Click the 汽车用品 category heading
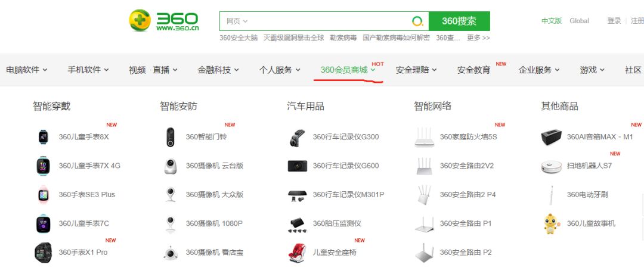The height and width of the screenshot is (277, 644). click(x=305, y=106)
